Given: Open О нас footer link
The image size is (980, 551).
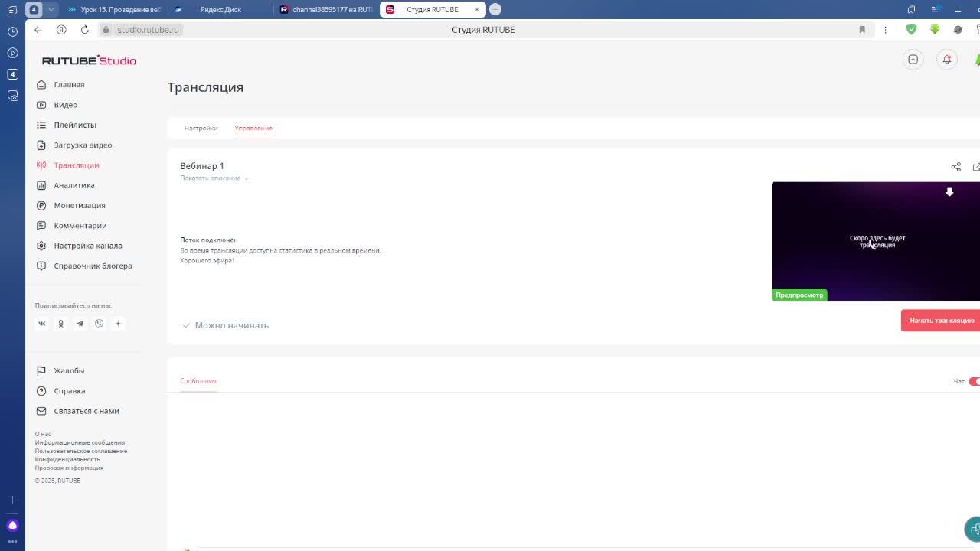Looking at the screenshot, I should (x=43, y=434).
